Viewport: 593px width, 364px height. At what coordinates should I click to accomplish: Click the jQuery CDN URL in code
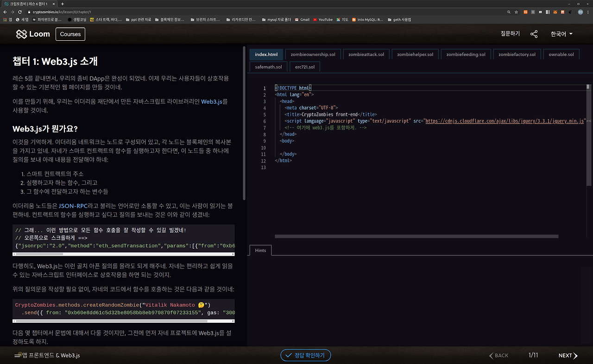coord(505,121)
